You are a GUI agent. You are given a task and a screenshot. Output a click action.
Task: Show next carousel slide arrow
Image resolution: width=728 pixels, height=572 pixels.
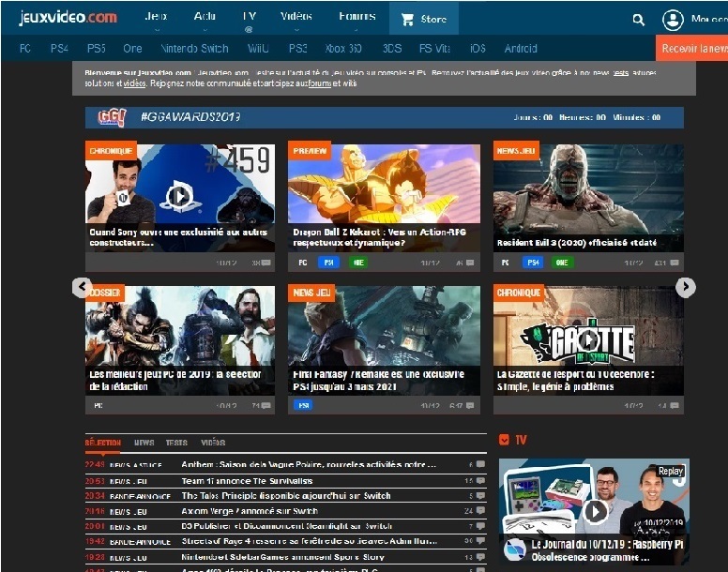click(685, 287)
